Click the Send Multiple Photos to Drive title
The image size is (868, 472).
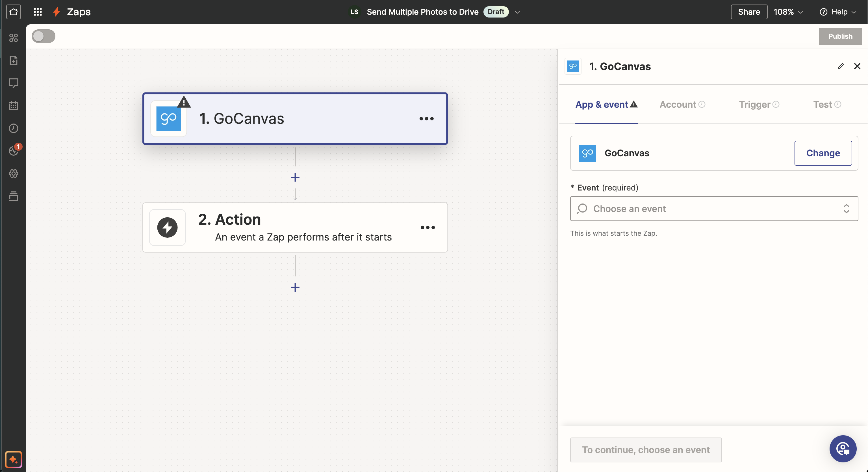pyautogui.click(x=422, y=12)
